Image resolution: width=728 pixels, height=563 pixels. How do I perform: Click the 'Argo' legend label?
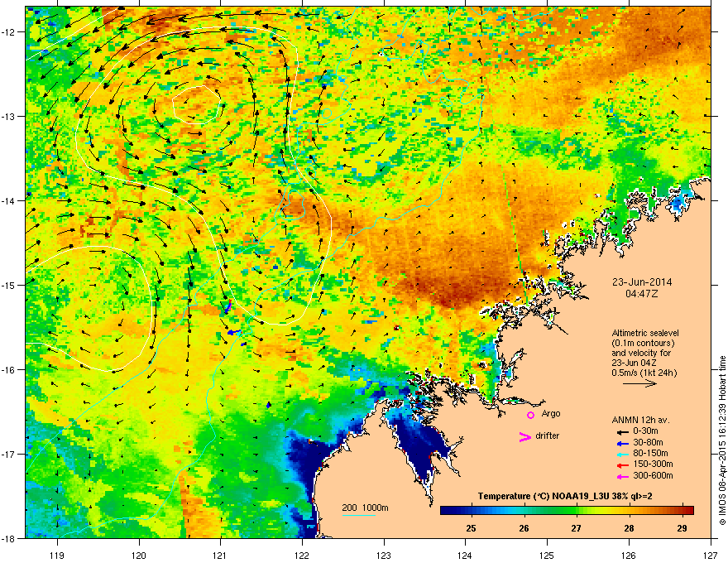pyautogui.click(x=551, y=413)
